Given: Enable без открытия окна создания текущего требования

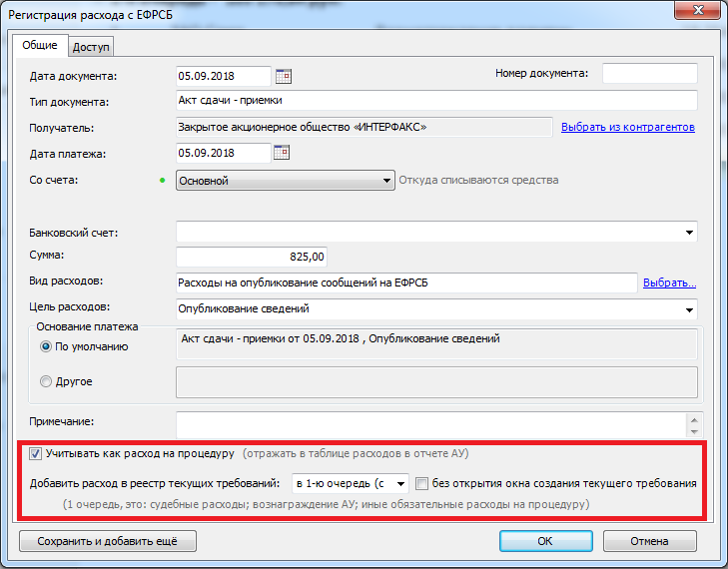Looking at the screenshot, I should [x=422, y=484].
